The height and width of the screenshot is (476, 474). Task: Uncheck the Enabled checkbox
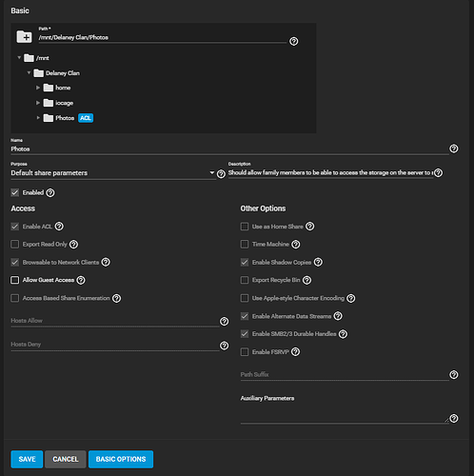point(15,192)
